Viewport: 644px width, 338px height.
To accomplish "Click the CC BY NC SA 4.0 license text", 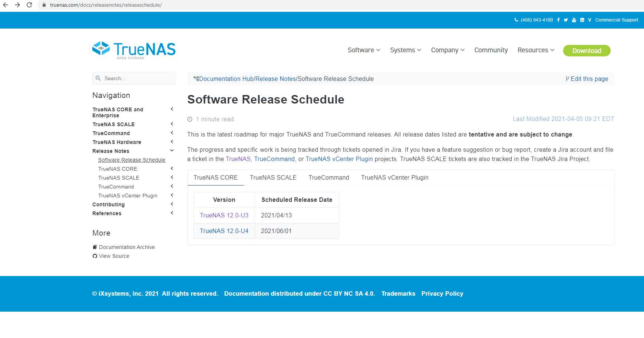I will click(349, 293).
